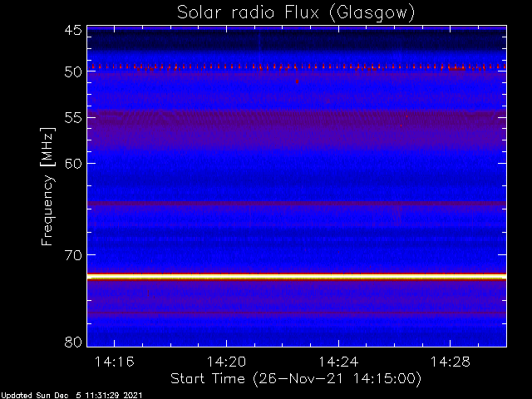The width and height of the screenshot is (532, 399).
Task: Click the 80 frequency tick label
Action: point(73,342)
